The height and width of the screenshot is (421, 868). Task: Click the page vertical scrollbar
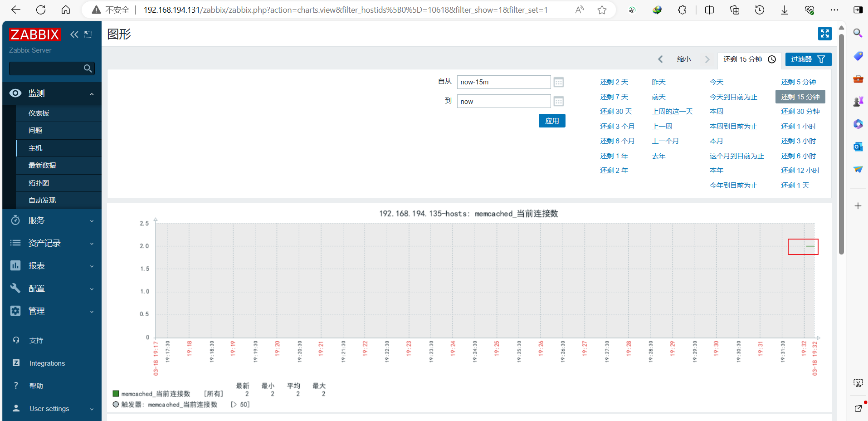click(x=841, y=143)
